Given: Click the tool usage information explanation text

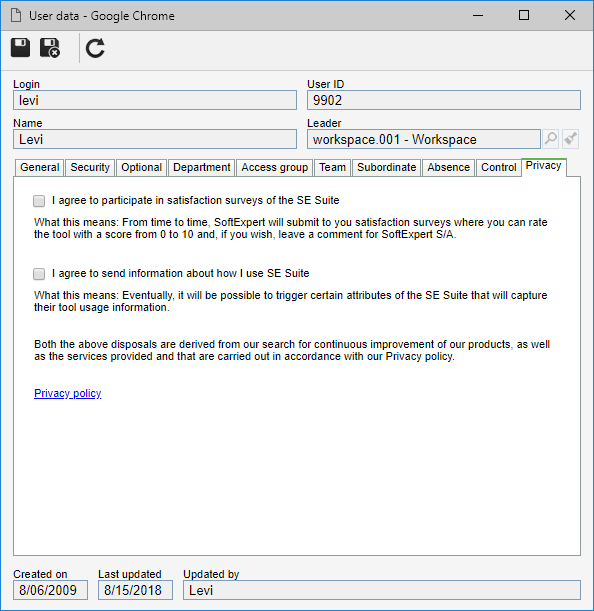Looking at the screenshot, I should (291, 301).
